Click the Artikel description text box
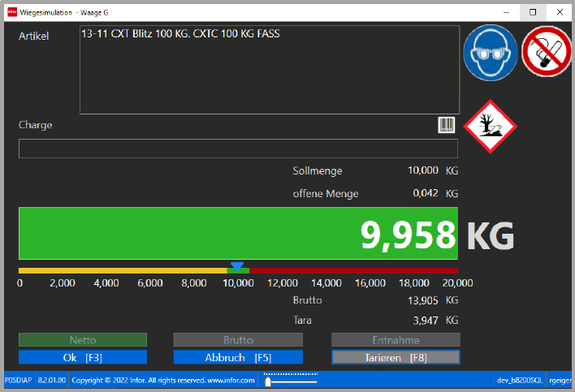The image size is (575, 392). pos(269,70)
